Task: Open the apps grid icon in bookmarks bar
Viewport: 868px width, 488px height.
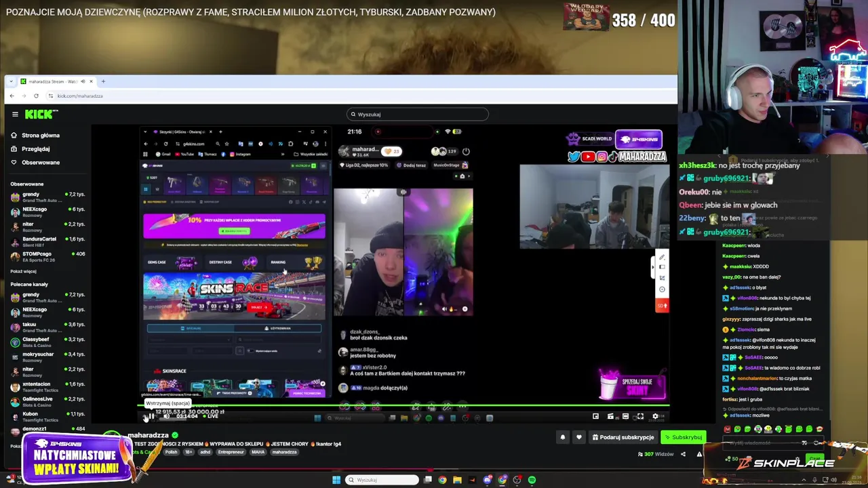Action: point(145,155)
